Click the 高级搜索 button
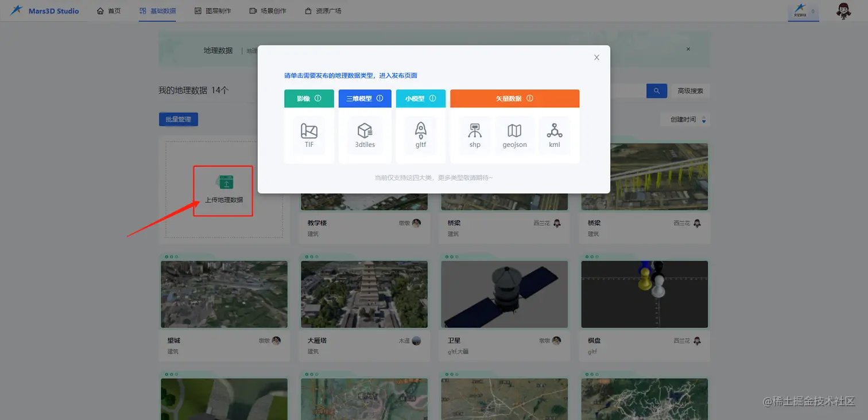 [690, 91]
